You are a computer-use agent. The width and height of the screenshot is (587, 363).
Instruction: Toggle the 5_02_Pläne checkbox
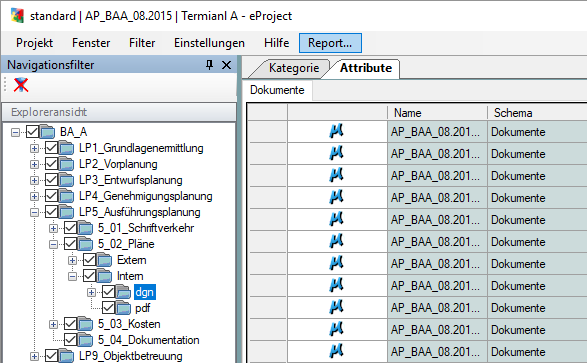pos(71,244)
